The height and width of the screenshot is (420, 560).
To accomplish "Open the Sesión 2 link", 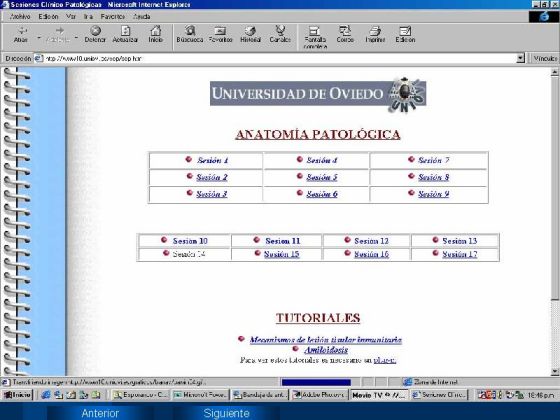I will (x=212, y=177).
